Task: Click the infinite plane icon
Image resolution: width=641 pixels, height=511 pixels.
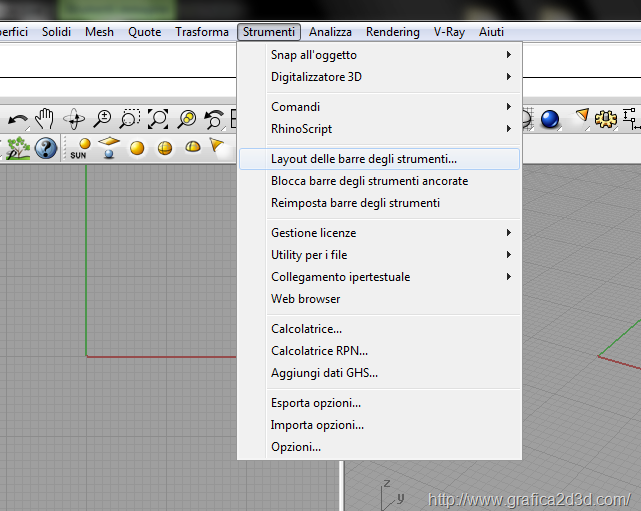Action: click(x=109, y=148)
